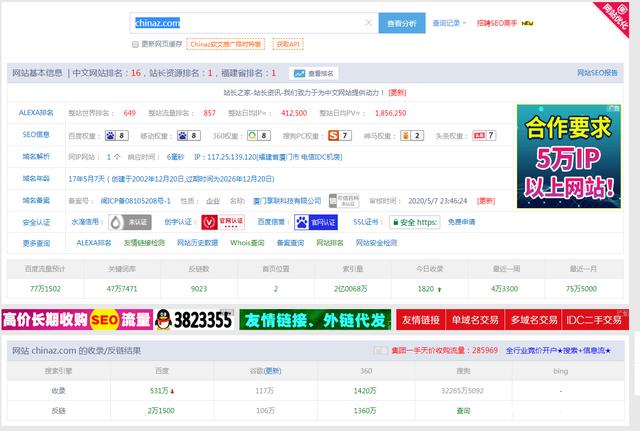Image resolution: width=640 pixels, height=431 pixels.
Task: Click the 头条权重 red badge showing 7
Action: click(484, 136)
